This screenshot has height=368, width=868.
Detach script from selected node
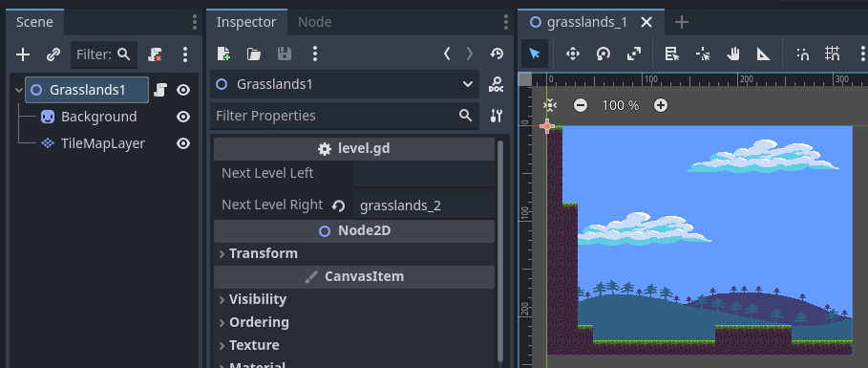pyautogui.click(x=155, y=54)
